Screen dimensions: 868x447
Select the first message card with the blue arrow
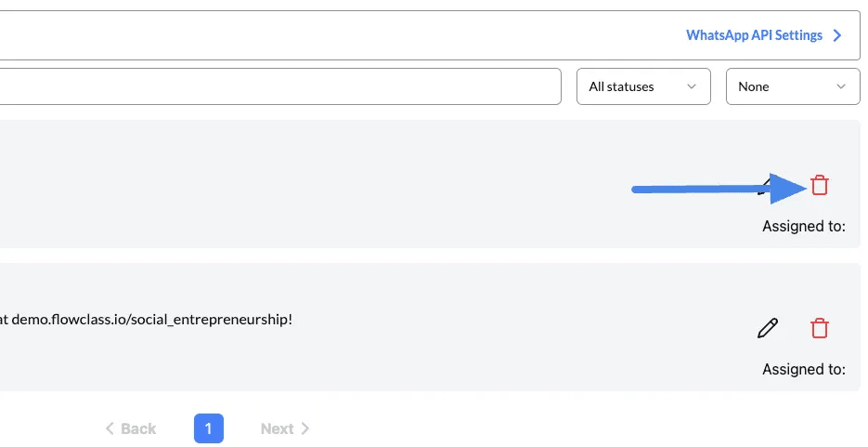click(430, 184)
